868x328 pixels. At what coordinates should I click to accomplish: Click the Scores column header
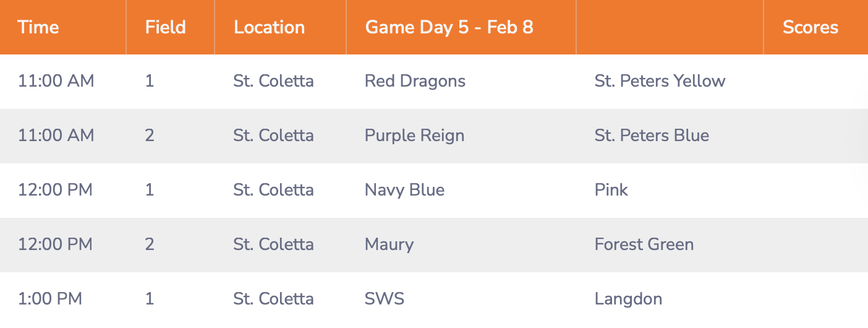[810, 27]
